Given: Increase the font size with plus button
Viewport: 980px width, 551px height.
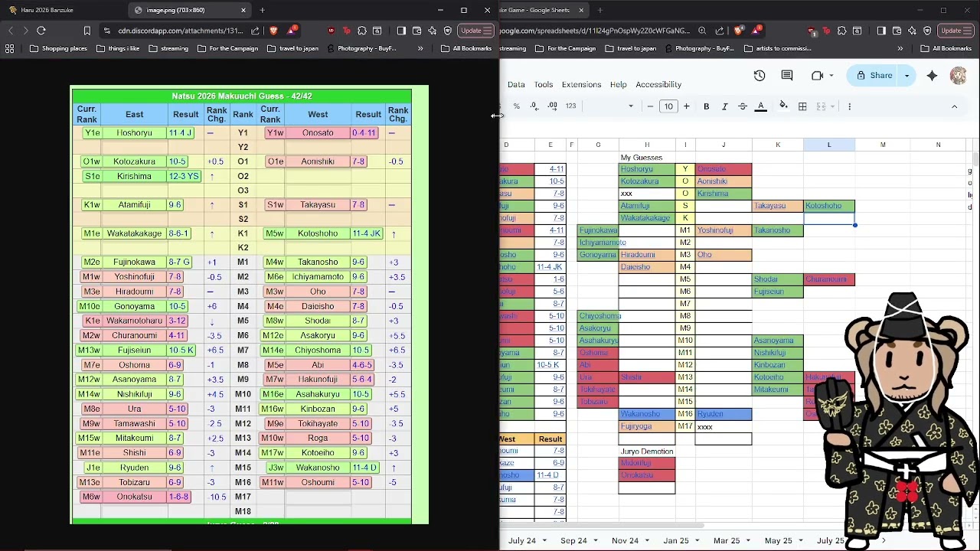Looking at the screenshot, I should (x=687, y=106).
